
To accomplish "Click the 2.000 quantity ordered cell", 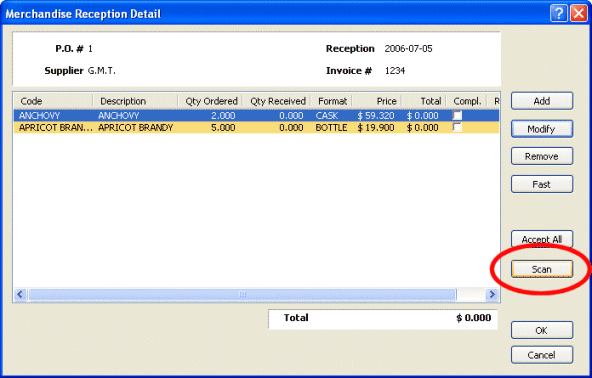I will pyautogui.click(x=223, y=116).
